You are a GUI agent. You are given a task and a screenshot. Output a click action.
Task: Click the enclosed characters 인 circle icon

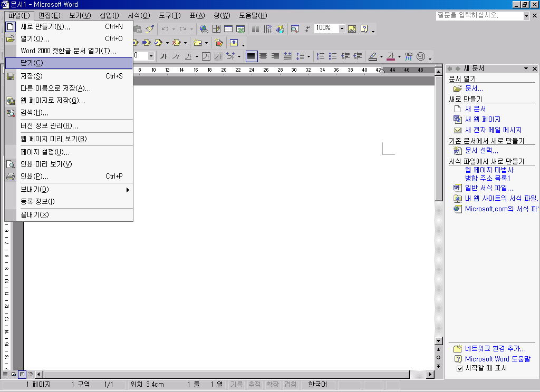pyautogui.click(x=420, y=56)
